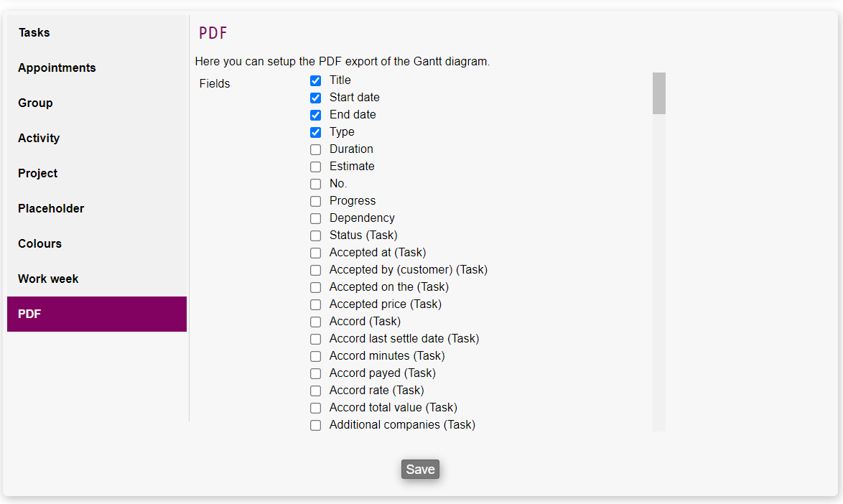Enable the Dependency checkbox
This screenshot has height=504, width=843.
pyautogui.click(x=315, y=219)
